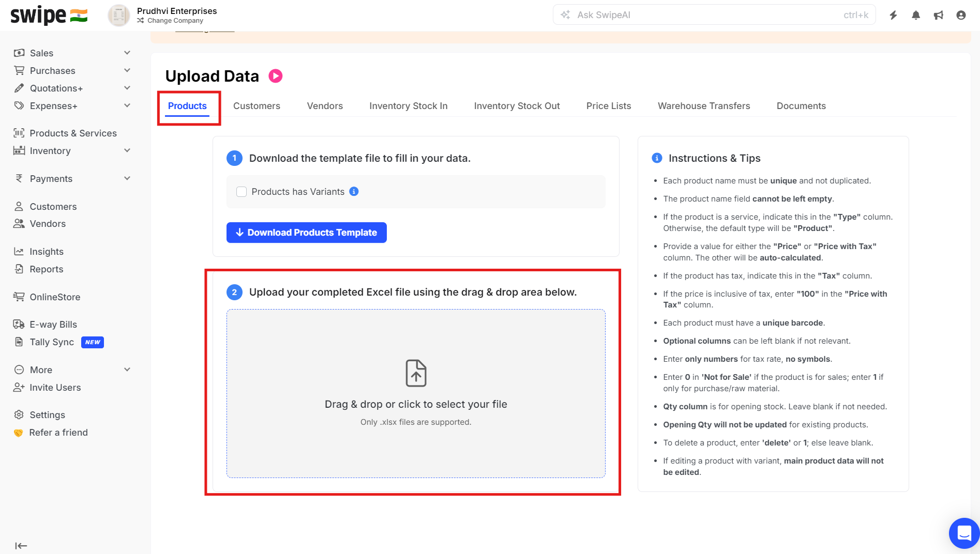Click Download Products Template button

307,233
